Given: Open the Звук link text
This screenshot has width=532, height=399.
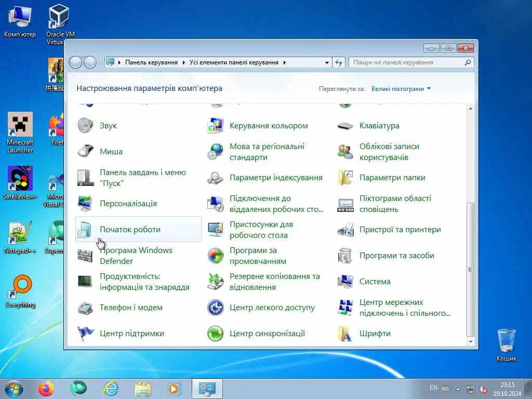Looking at the screenshot, I should [x=108, y=126].
